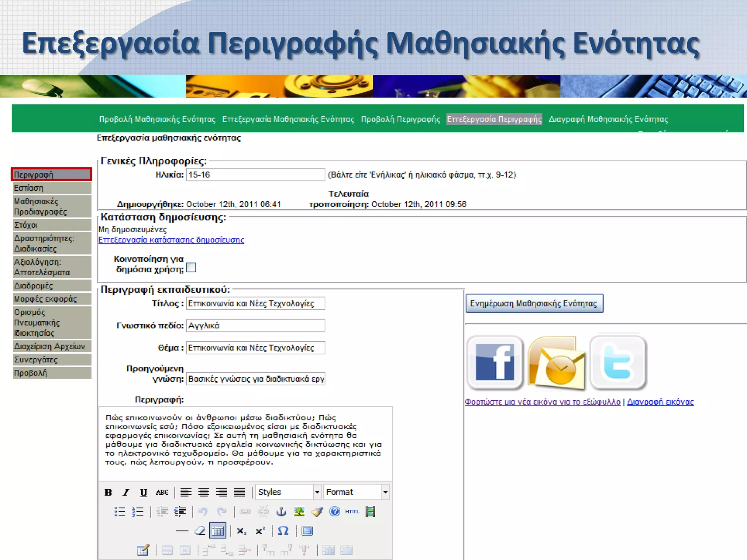
Task: Edit HTML source
Action: 352,512
